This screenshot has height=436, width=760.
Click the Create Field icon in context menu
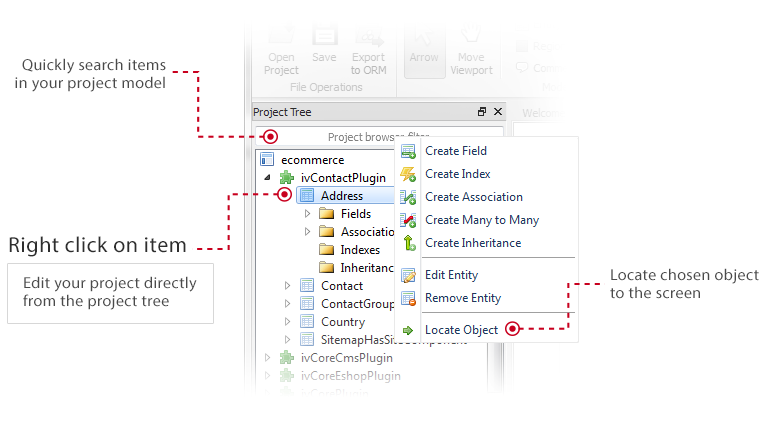(408, 151)
